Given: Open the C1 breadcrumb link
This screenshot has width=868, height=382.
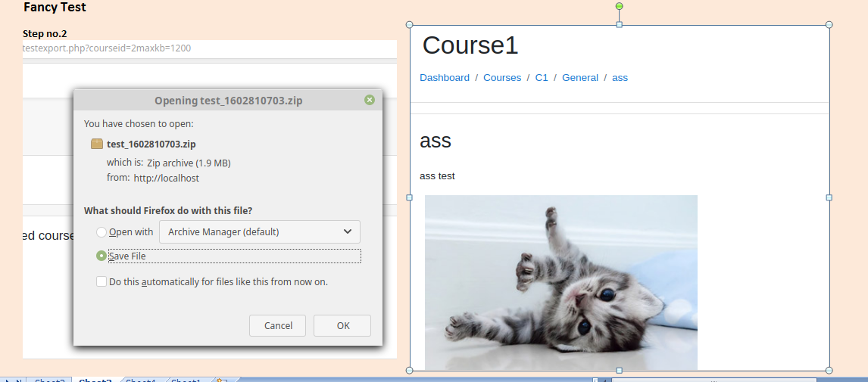Looking at the screenshot, I should point(542,78).
